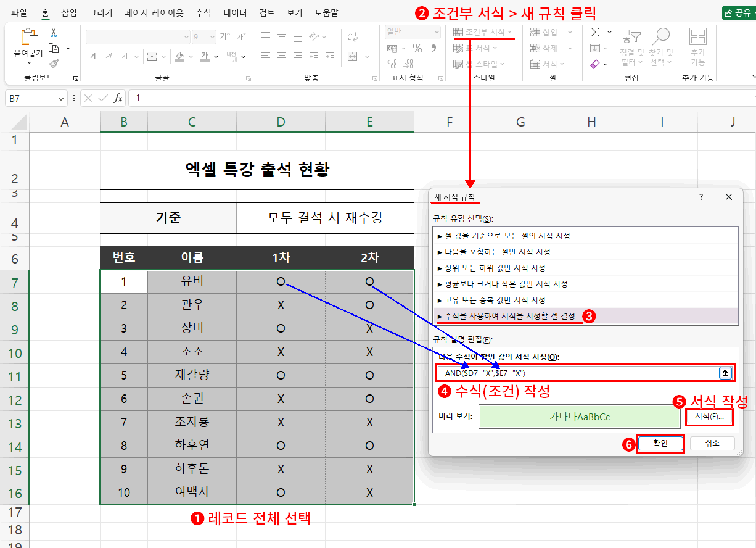This screenshot has height=548, width=756.
Task: Open Find & Select (찾기 및 선택)
Action: point(661,48)
